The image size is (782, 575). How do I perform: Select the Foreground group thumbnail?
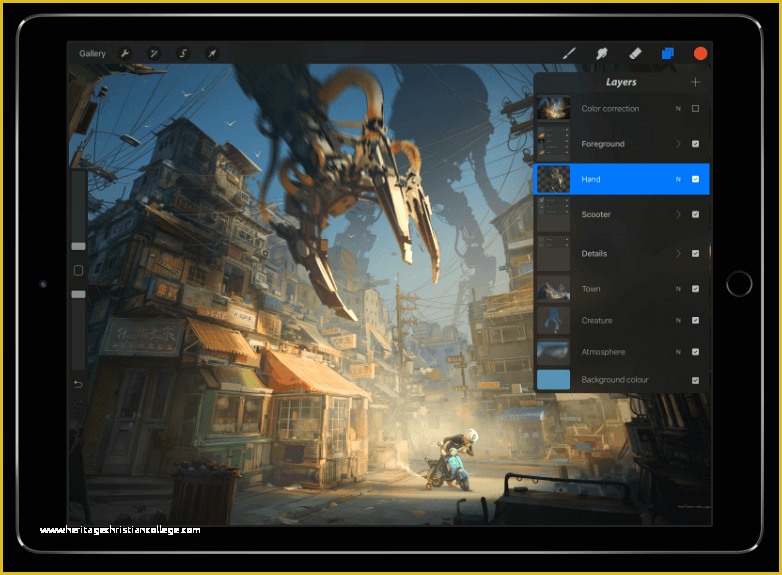pos(553,143)
